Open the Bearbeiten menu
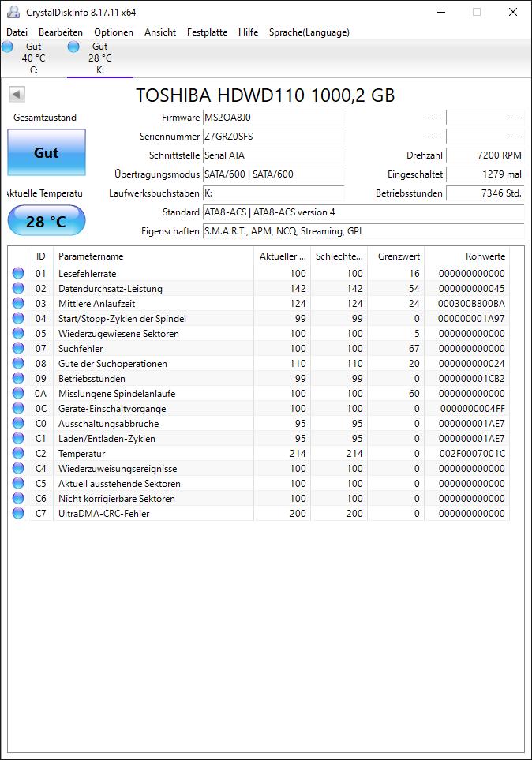 (x=61, y=32)
